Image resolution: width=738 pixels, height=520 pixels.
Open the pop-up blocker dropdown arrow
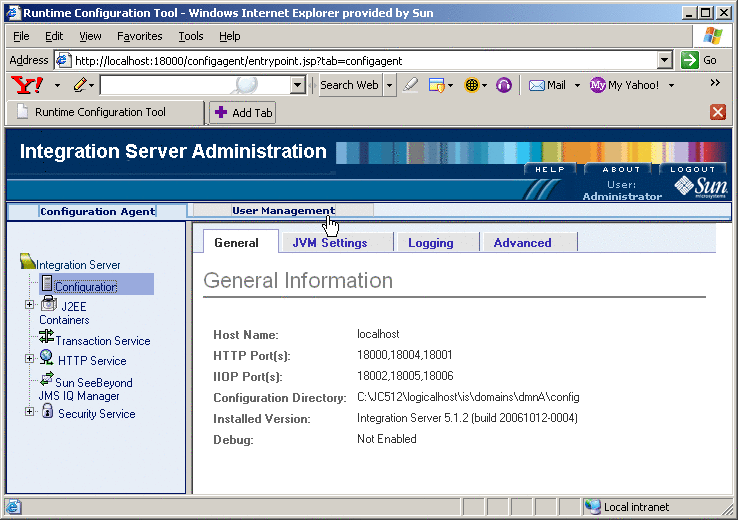click(450, 86)
